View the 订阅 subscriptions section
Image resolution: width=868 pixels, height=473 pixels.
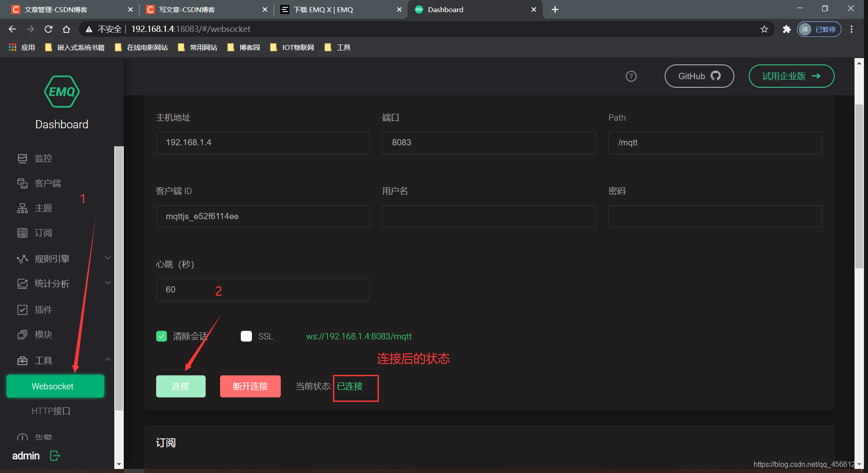point(44,233)
